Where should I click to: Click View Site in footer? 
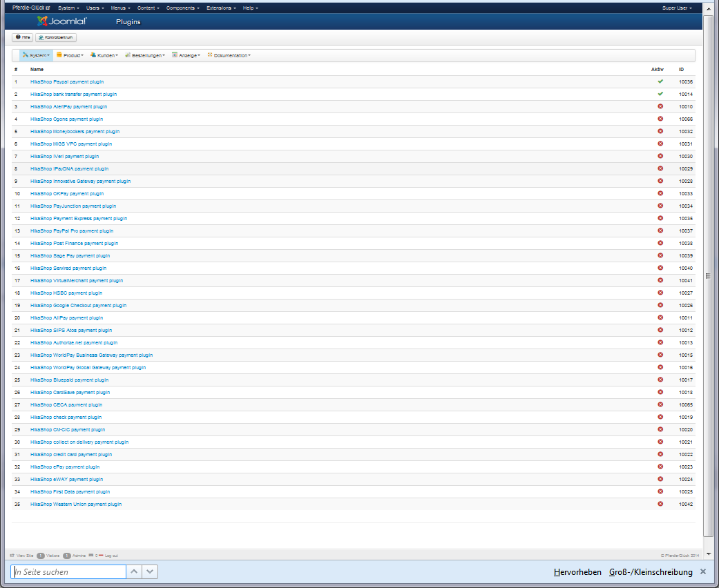click(21, 556)
